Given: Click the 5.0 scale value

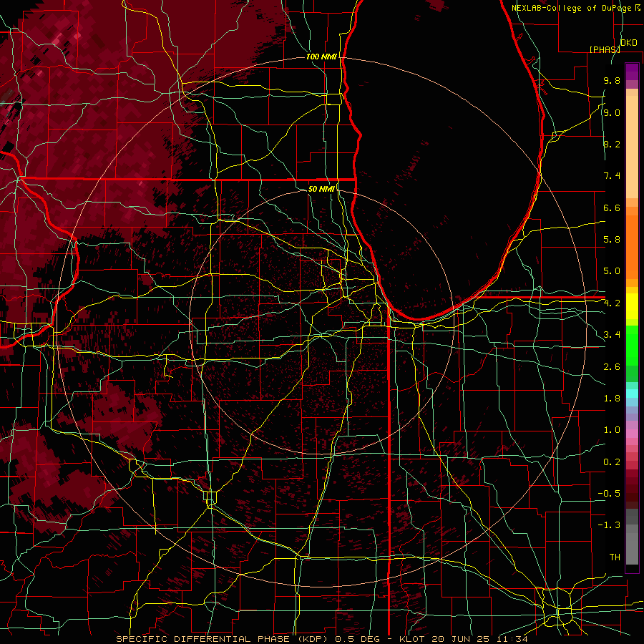Looking at the screenshot, I should 612,271.
